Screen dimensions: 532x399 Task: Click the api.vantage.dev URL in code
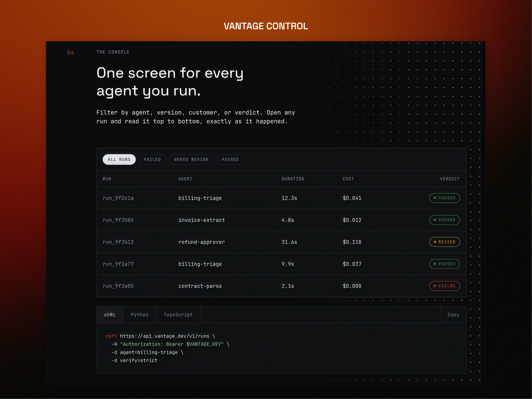(165, 336)
